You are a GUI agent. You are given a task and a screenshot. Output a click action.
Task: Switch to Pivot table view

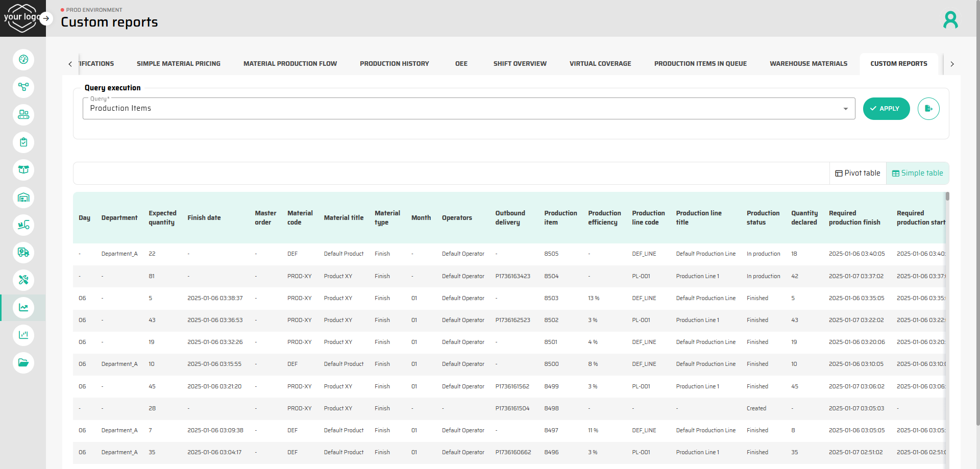click(x=857, y=174)
